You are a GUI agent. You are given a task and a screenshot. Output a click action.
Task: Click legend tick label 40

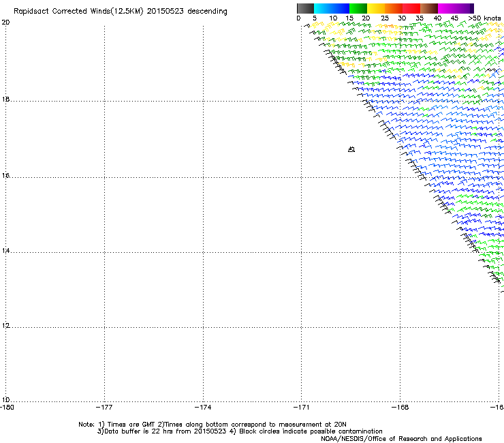click(x=437, y=18)
